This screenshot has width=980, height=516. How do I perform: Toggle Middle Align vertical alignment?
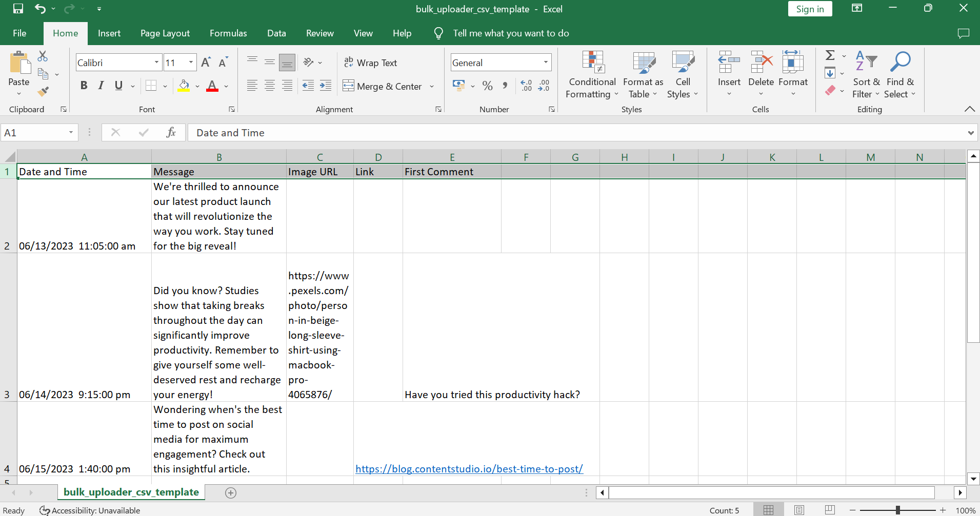[270, 63]
